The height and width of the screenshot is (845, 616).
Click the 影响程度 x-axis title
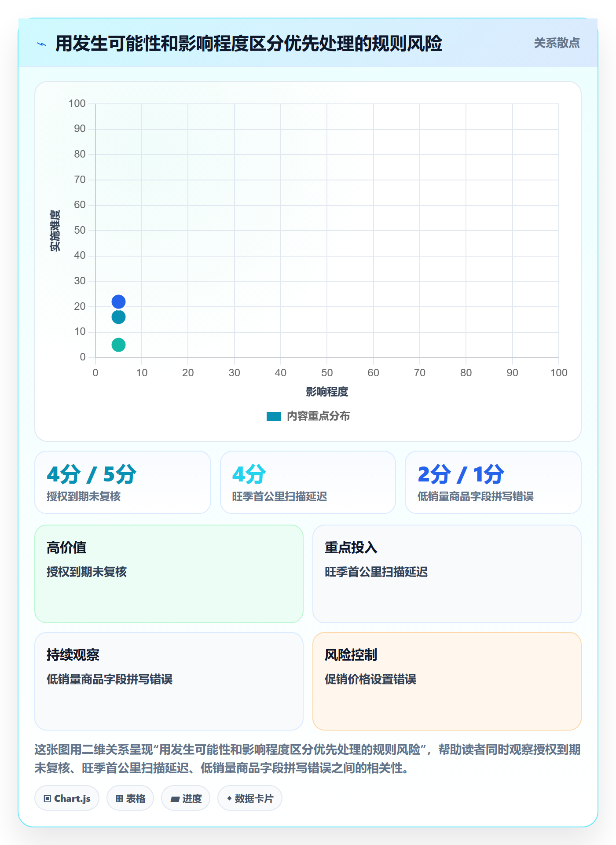point(327,392)
